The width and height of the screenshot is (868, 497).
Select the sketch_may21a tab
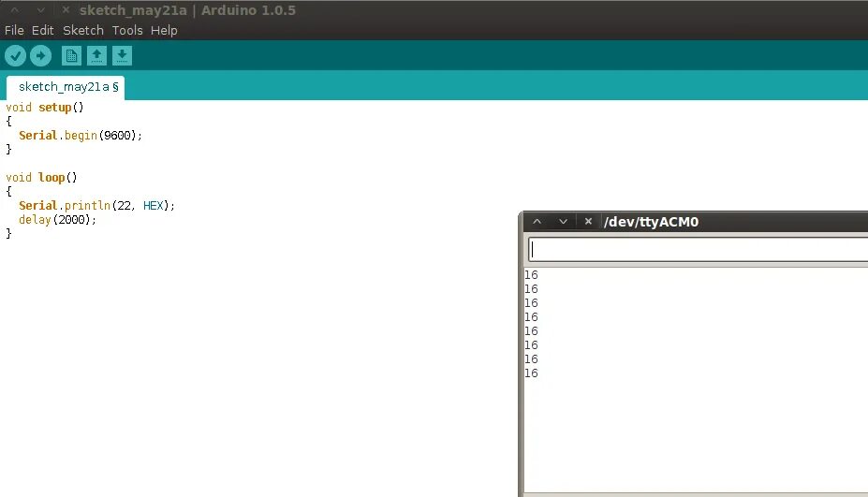[66, 87]
